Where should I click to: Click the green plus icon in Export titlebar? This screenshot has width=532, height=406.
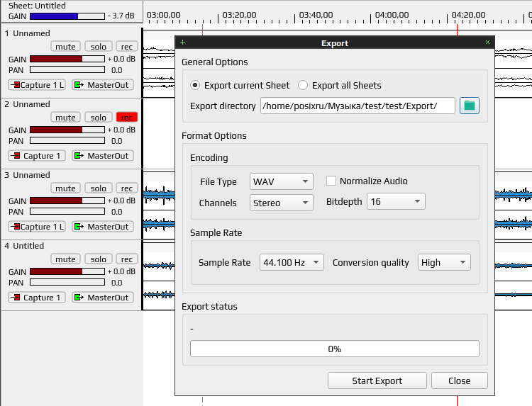[182, 43]
